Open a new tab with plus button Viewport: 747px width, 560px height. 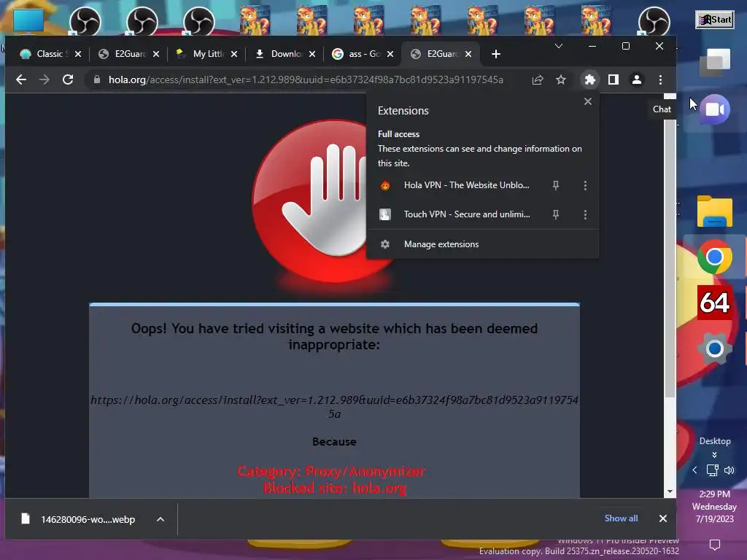coord(496,54)
